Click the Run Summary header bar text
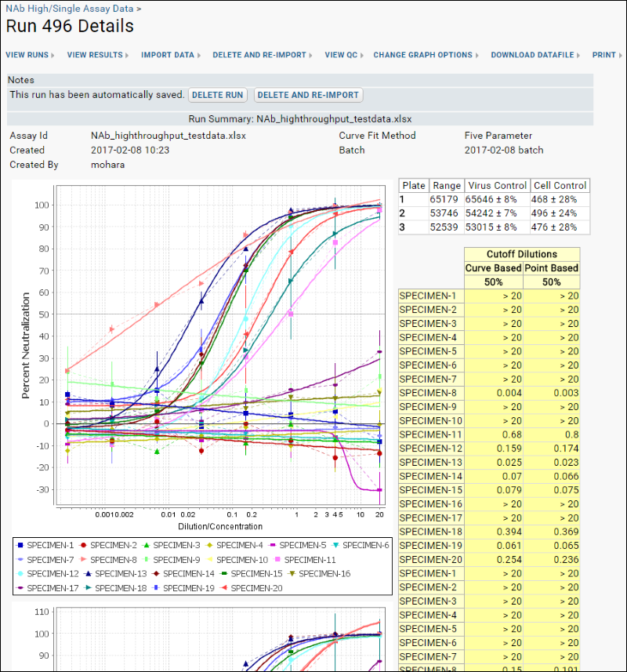 pos(300,119)
